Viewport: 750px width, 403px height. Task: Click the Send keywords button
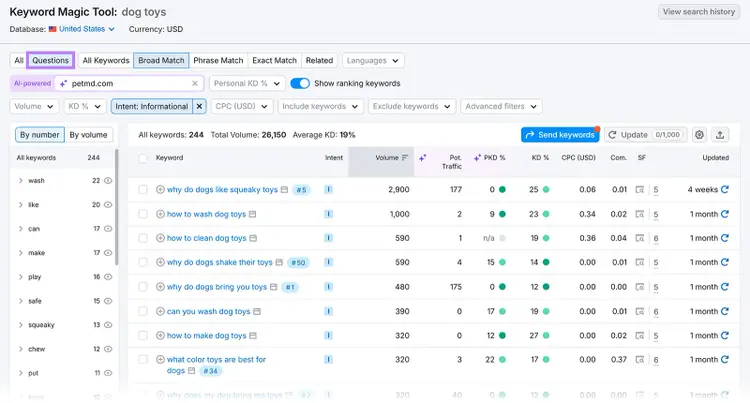560,135
